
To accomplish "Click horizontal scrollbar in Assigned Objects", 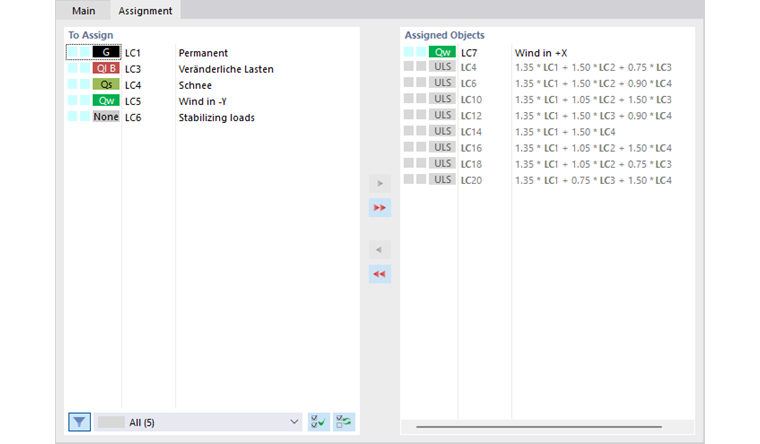I will [x=538, y=427].
